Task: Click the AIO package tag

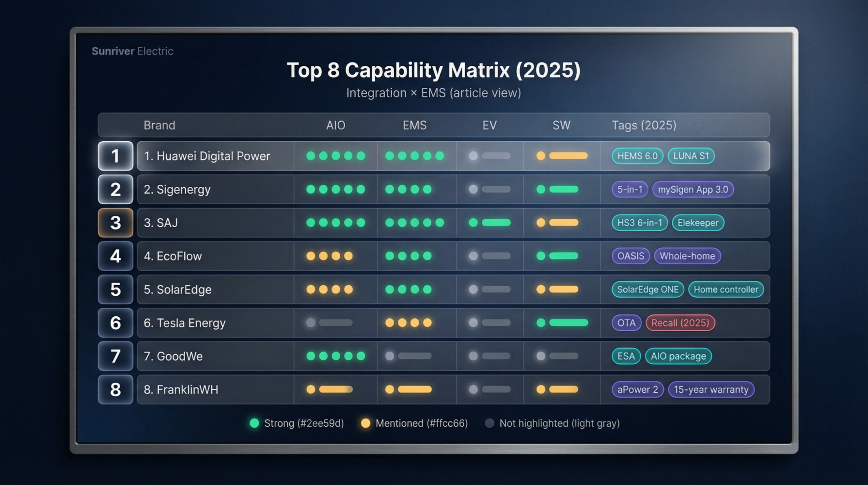Action: pos(679,356)
